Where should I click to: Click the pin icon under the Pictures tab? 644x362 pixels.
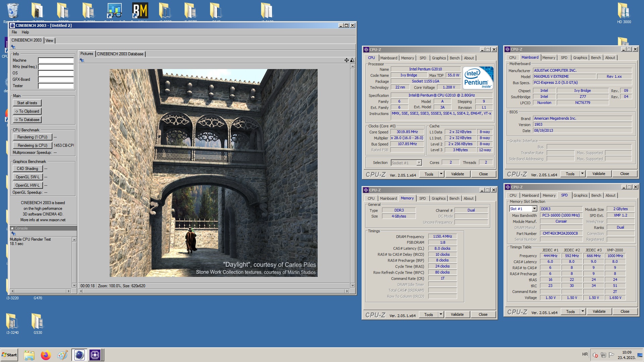click(82, 60)
